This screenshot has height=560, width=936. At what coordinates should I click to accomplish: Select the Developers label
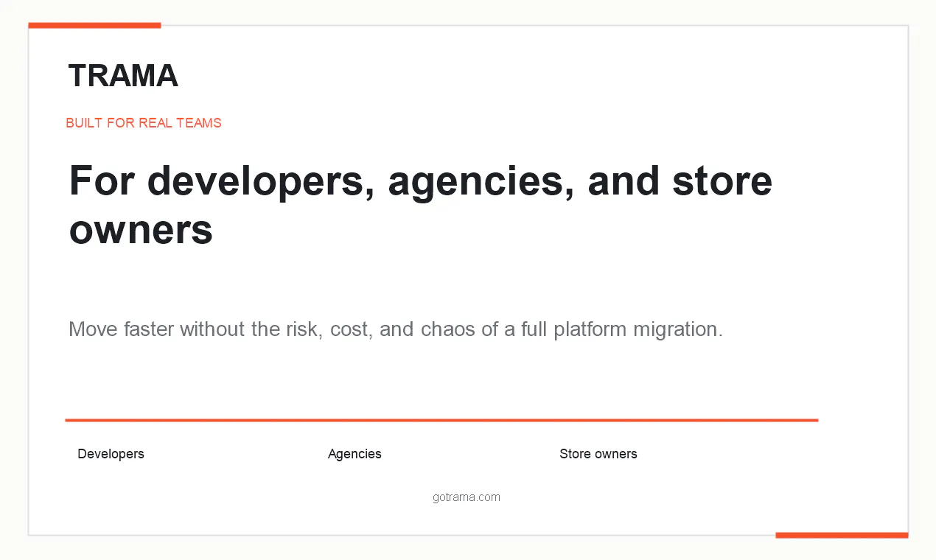(111, 454)
